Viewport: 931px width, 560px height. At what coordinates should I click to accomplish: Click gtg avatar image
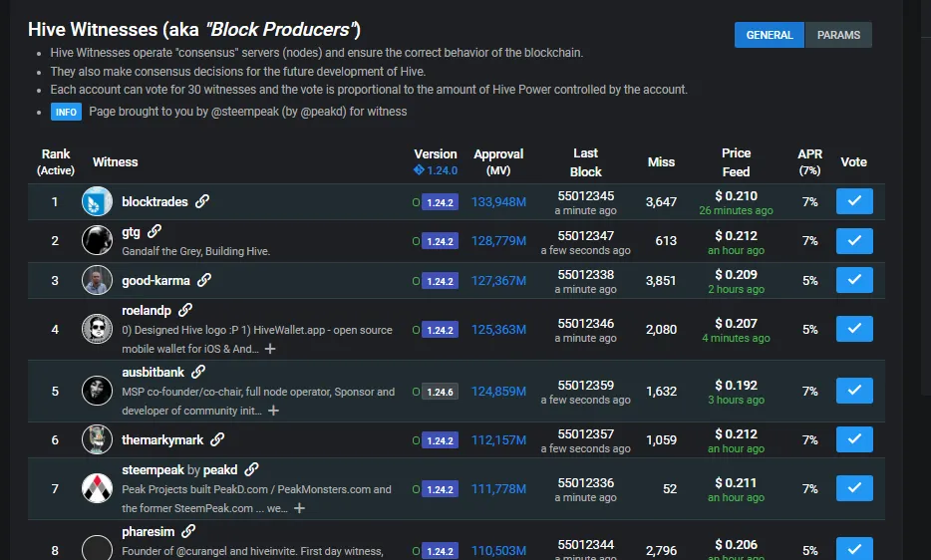click(x=97, y=240)
